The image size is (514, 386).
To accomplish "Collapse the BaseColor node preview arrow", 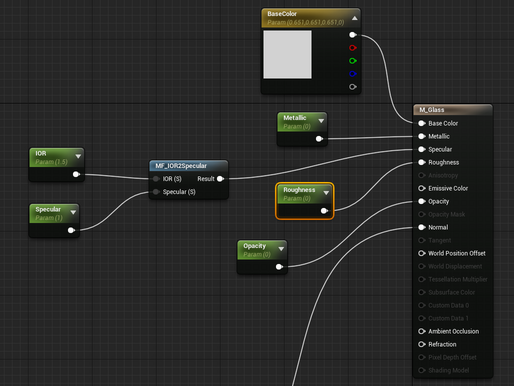I will click(355, 18).
